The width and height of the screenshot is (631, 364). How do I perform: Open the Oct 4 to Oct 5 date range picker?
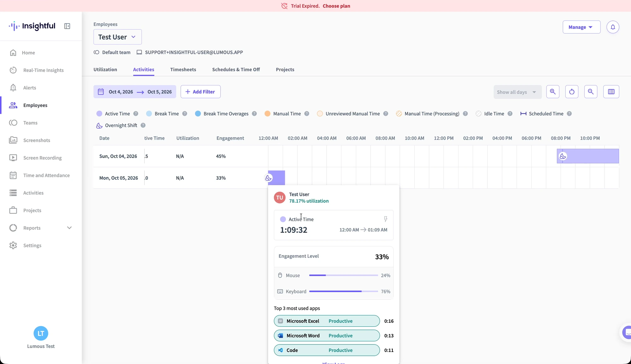click(135, 92)
